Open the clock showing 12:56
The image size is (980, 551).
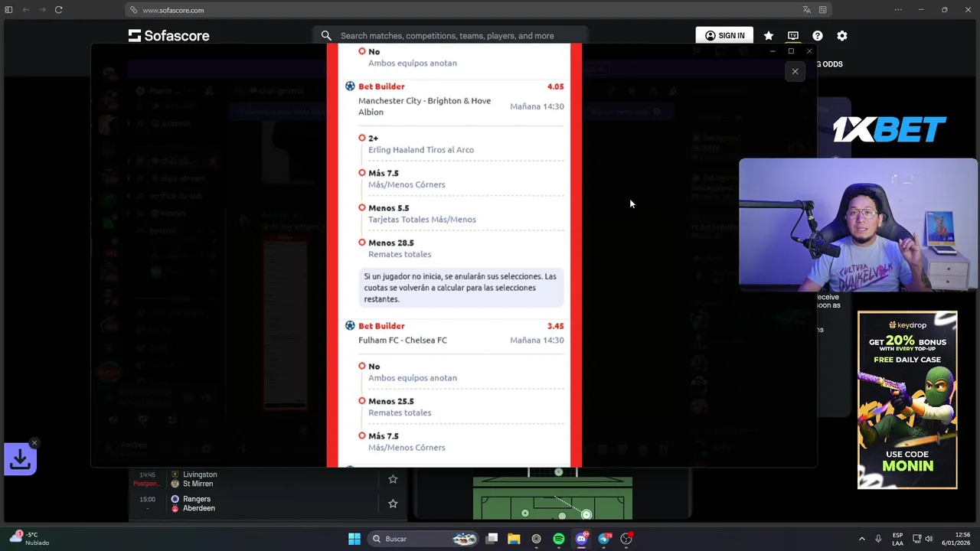[x=955, y=539]
